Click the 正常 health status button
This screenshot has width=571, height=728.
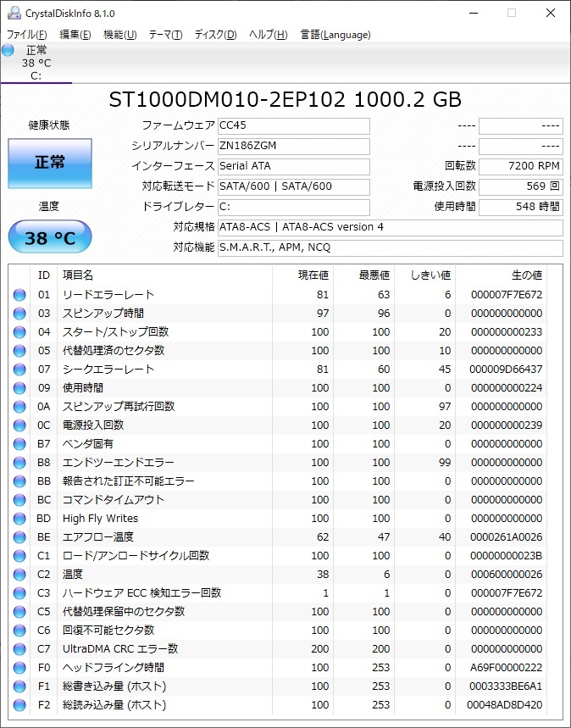[x=50, y=163]
